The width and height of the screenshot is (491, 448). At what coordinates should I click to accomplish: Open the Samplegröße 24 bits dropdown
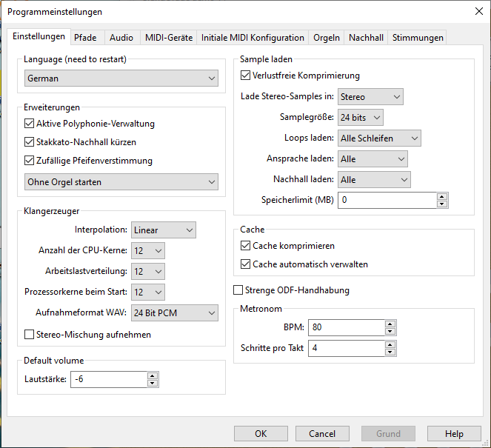tap(361, 118)
